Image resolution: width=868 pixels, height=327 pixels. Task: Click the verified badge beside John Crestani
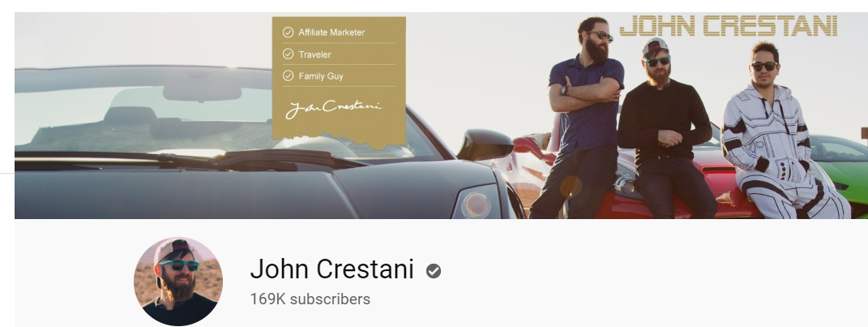coord(434,271)
